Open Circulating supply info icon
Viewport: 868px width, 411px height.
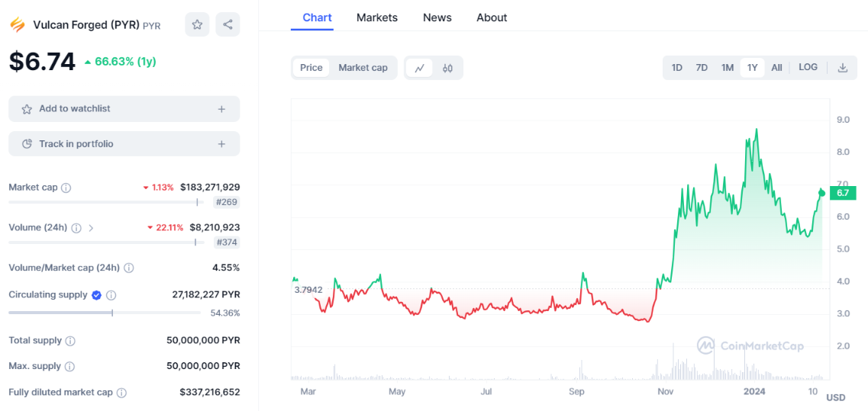[x=111, y=295]
